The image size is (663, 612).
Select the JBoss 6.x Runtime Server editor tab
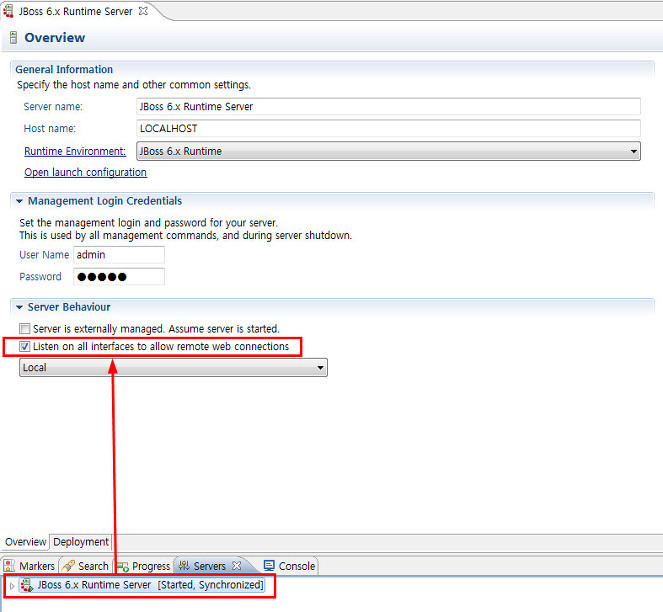[75, 11]
